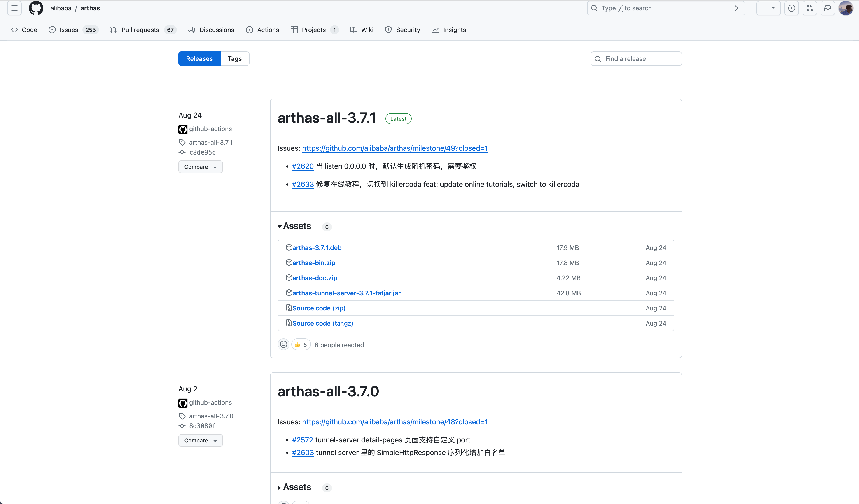The height and width of the screenshot is (504, 859).
Task: Open issue #2572
Action: pyautogui.click(x=302, y=440)
